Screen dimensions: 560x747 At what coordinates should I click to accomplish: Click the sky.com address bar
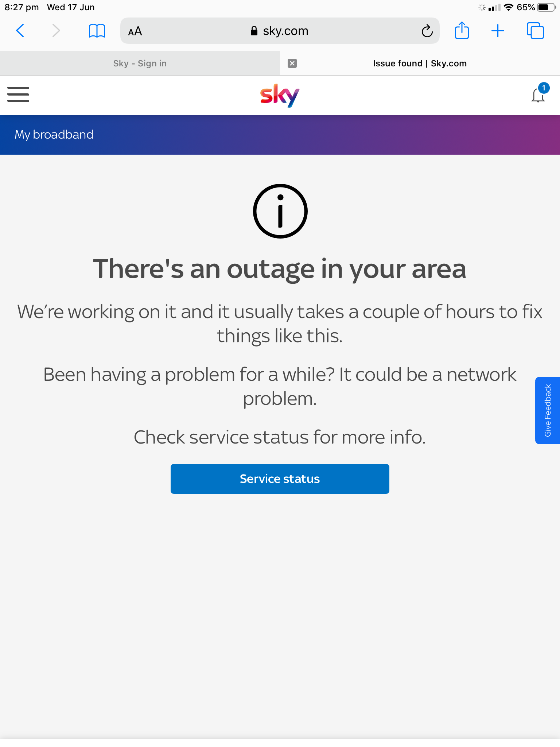click(279, 31)
